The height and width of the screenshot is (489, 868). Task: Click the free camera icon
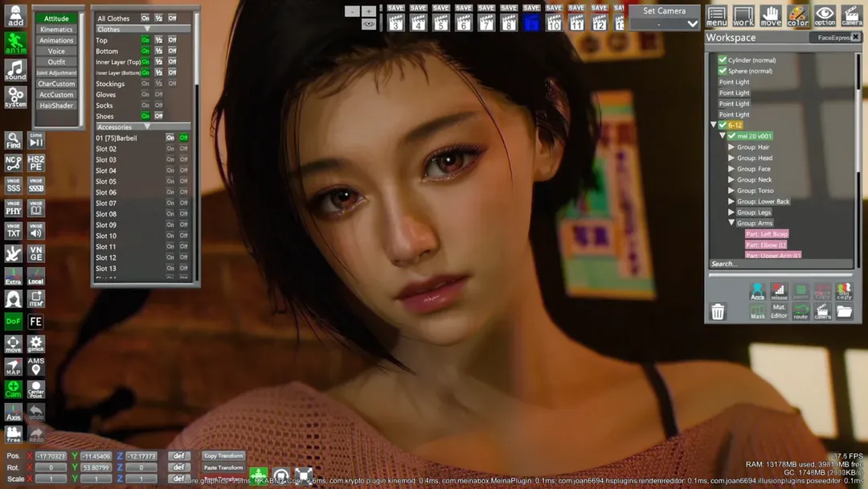tap(14, 434)
